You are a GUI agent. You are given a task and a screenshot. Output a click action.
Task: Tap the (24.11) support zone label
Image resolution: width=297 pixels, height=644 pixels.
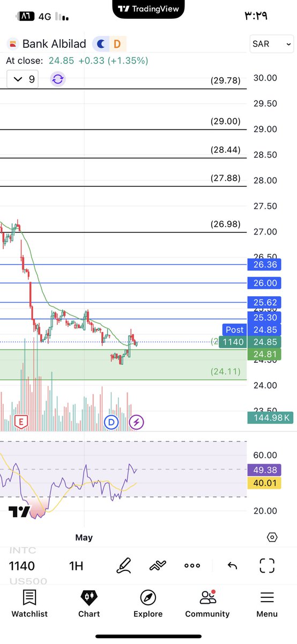(225, 371)
